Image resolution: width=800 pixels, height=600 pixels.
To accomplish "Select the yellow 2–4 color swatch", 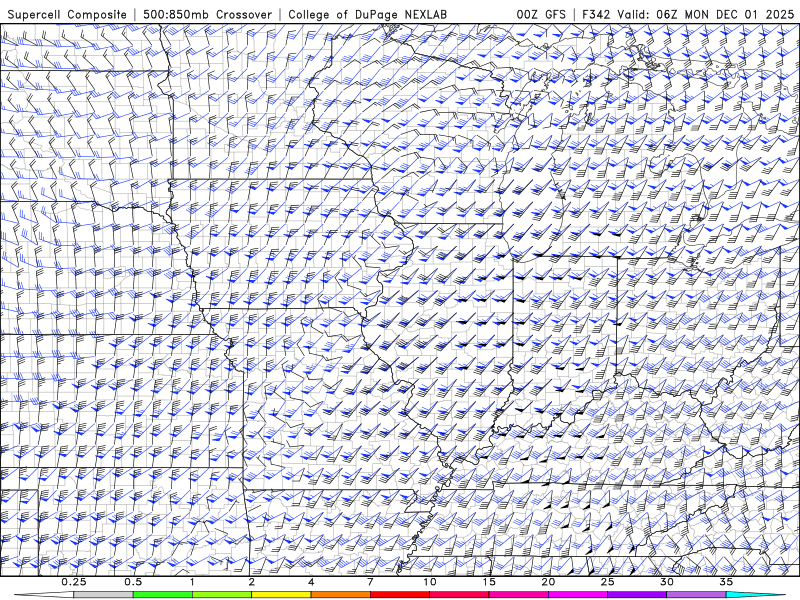I will [x=281, y=595].
